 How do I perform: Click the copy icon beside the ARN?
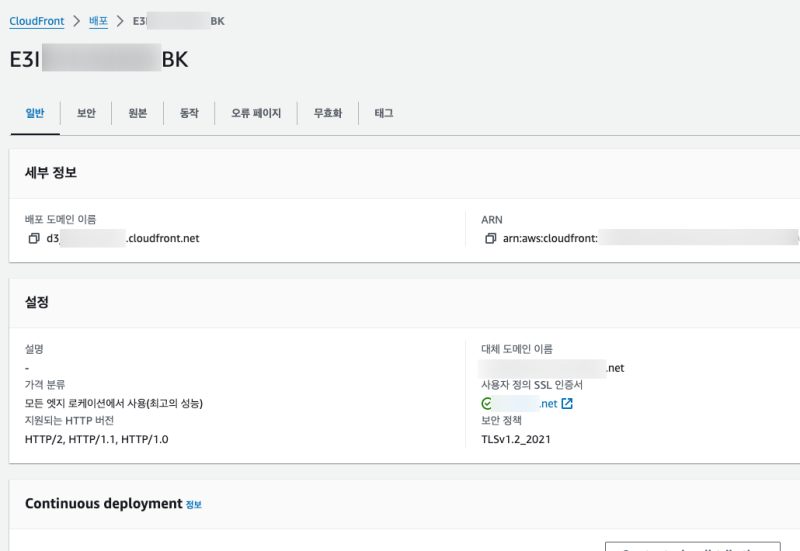pos(490,239)
